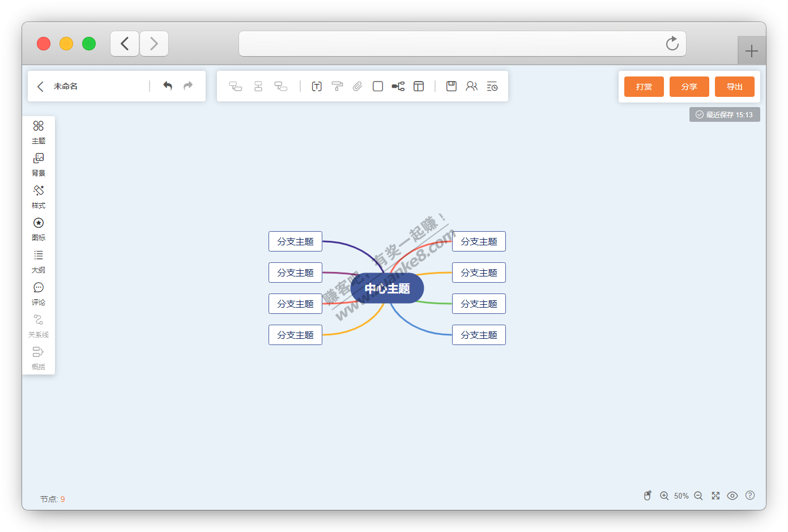Select right branch node with green line
Screen dimensions: 788x532
[479, 304]
